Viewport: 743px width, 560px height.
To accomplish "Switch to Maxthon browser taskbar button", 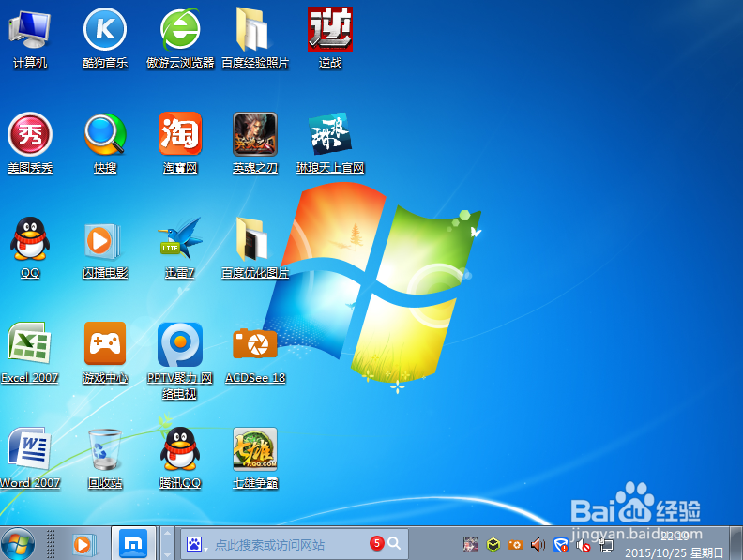I will [x=133, y=544].
